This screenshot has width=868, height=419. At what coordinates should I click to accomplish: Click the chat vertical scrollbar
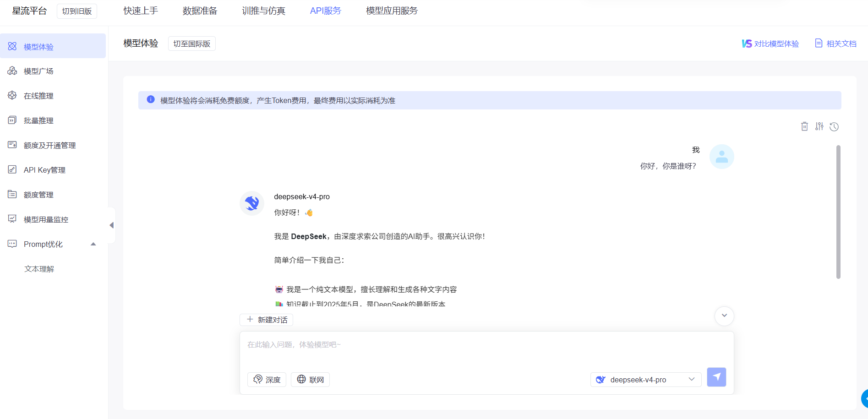click(x=838, y=212)
